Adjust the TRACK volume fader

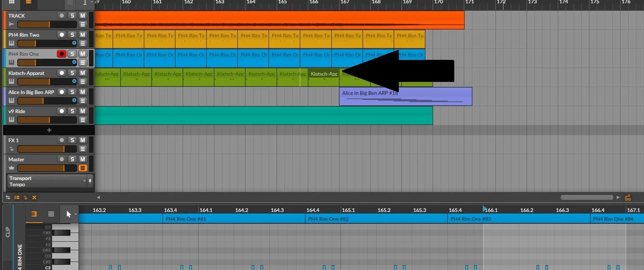click(47, 24)
